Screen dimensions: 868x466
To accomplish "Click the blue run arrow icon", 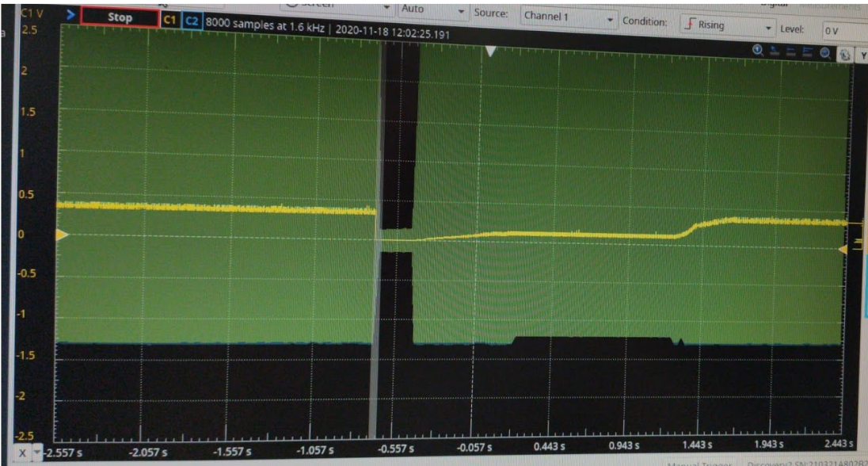I will click(70, 15).
